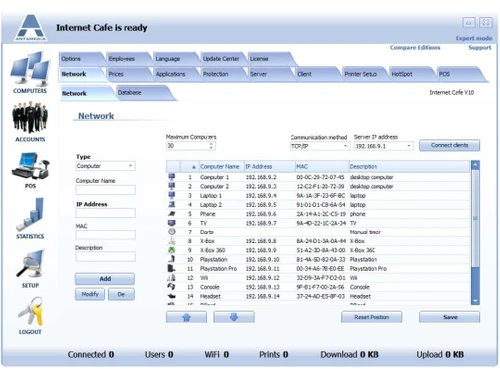Click the TV row screen icon

coord(172,223)
